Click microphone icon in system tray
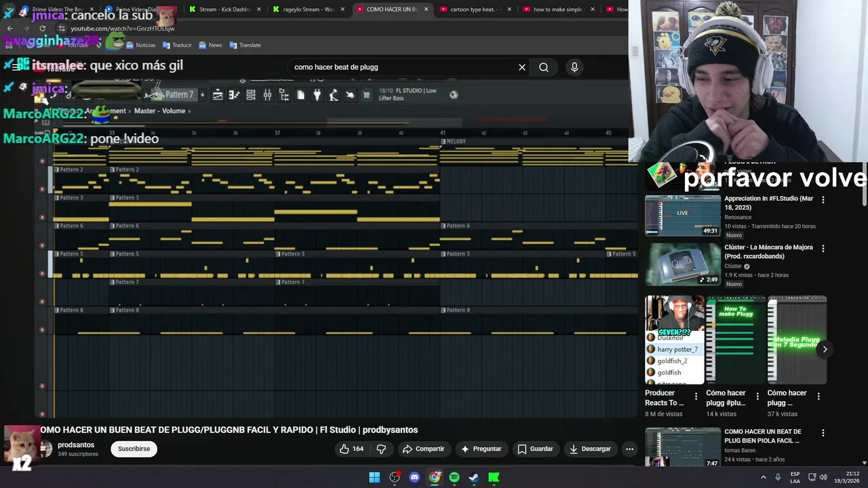 click(778, 477)
